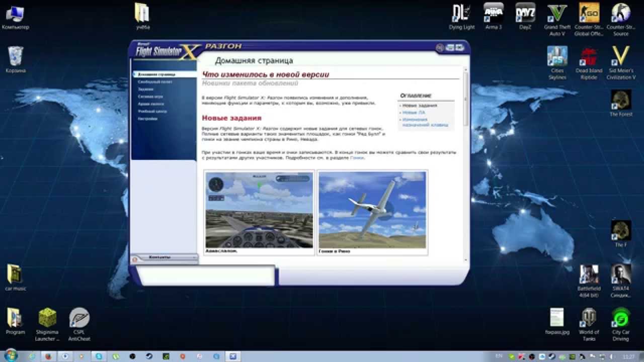Select the Battlefield 4 (64 bit) shortcut
Image resolution: width=644 pixels, height=362 pixels.
click(589, 281)
